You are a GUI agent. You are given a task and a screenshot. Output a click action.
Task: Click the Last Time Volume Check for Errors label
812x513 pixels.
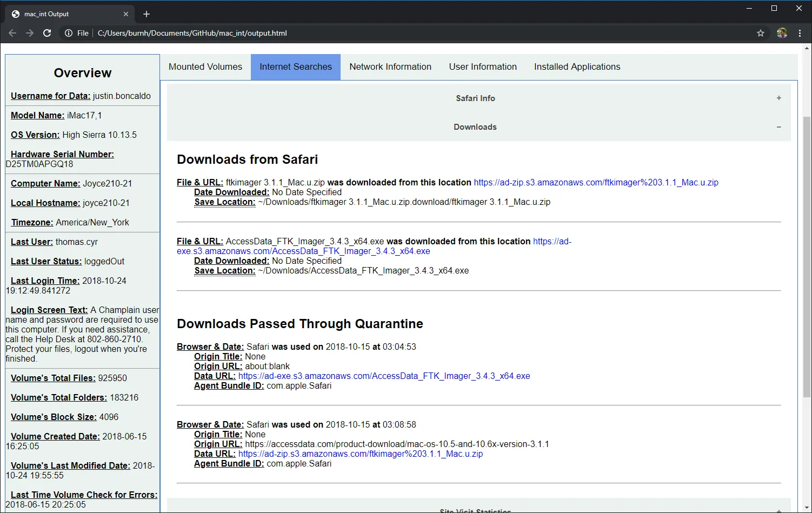84,495
